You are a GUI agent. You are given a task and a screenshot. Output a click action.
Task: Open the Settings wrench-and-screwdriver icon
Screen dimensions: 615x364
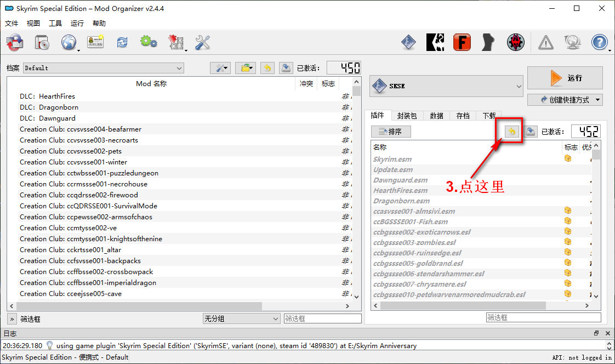coord(202,43)
